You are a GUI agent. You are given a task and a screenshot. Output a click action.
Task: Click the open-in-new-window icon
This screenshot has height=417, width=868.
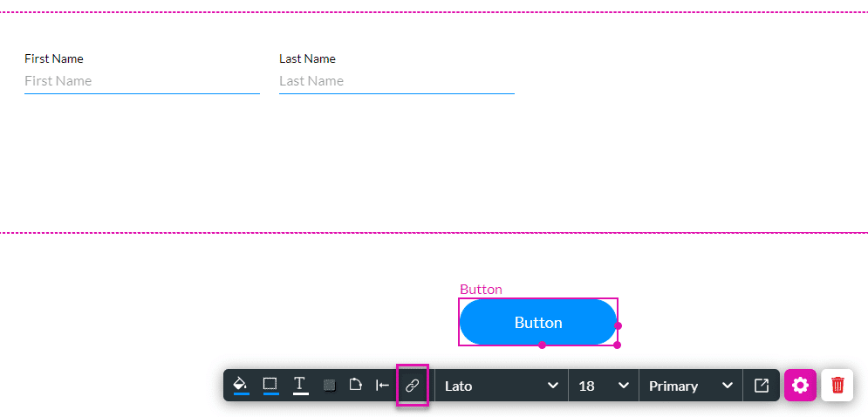(x=762, y=386)
